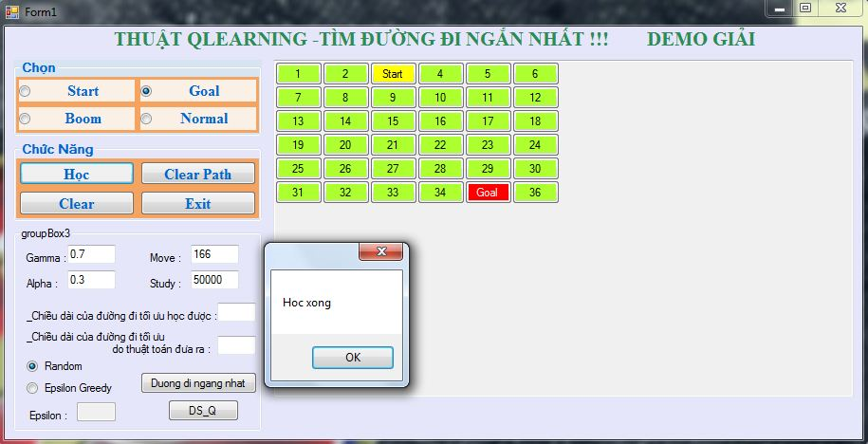
Task: Click grid cell 6
Action: (x=535, y=74)
